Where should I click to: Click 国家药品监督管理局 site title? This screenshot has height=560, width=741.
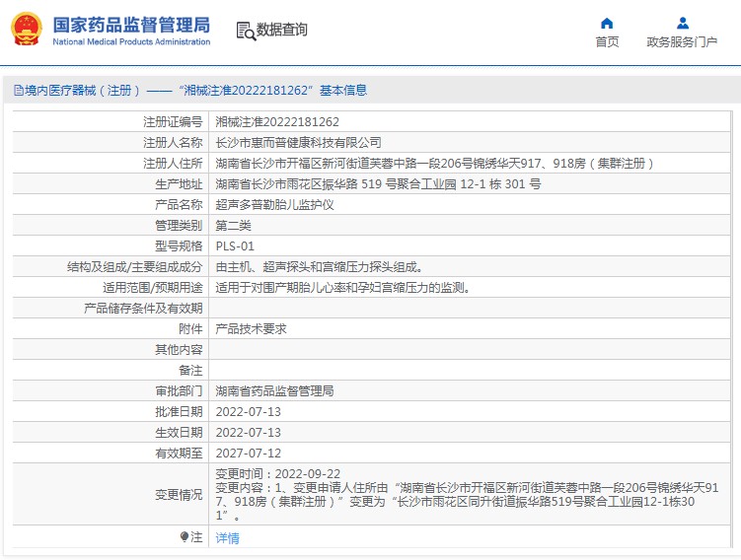[131, 25]
